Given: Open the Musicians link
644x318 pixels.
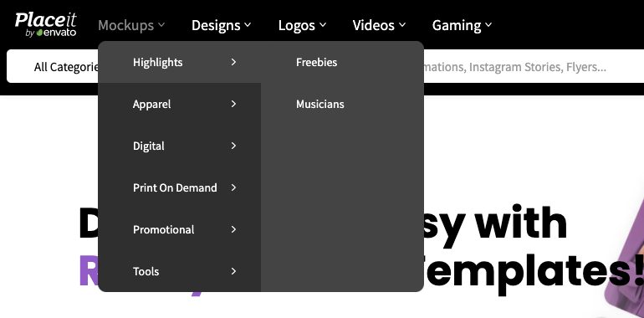Looking at the screenshot, I should 320,105.
